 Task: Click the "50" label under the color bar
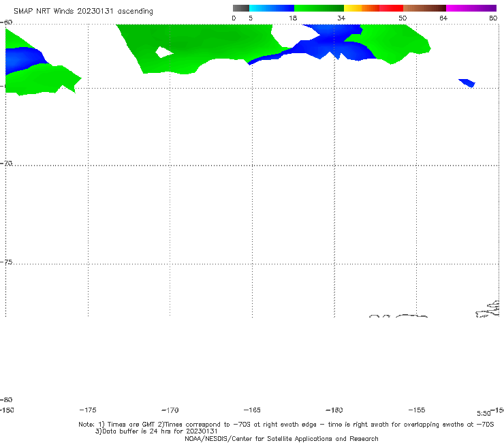403,18
